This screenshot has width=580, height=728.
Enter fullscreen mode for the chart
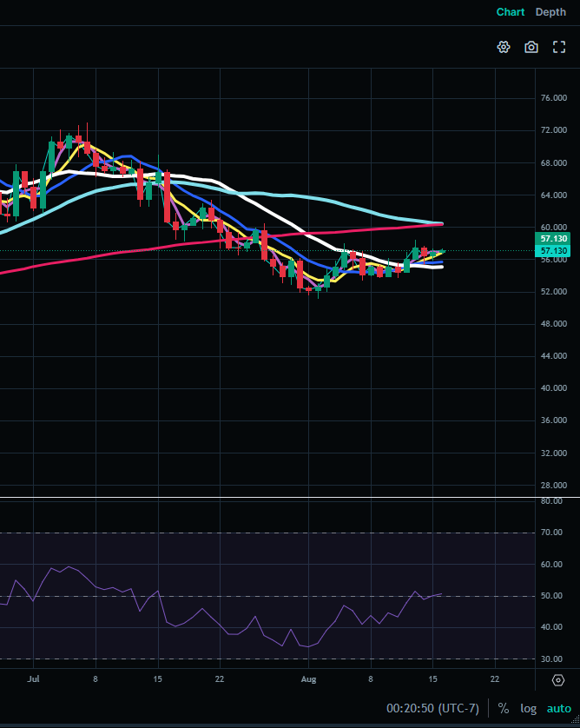pyautogui.click(x=559, y=47)
